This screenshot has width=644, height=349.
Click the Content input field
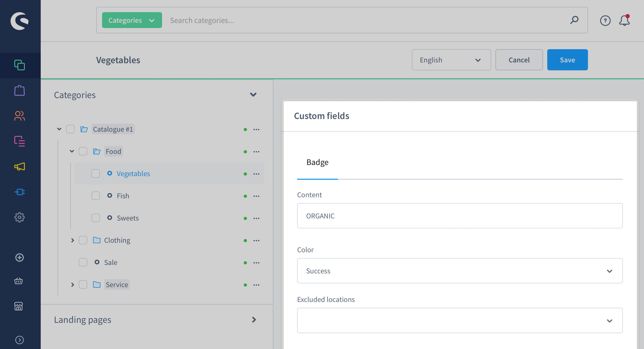pyautogui.click(x=460, y=216)
